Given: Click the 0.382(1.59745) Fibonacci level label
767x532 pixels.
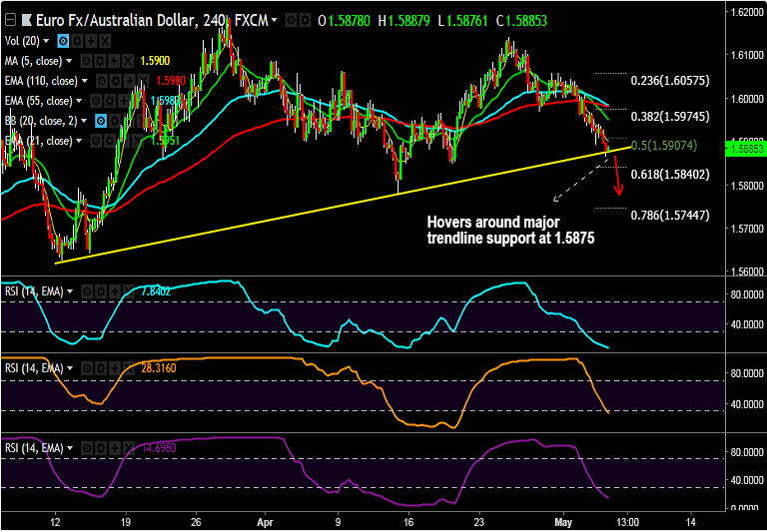Looking at the screenshot, I should click(670, 117).
